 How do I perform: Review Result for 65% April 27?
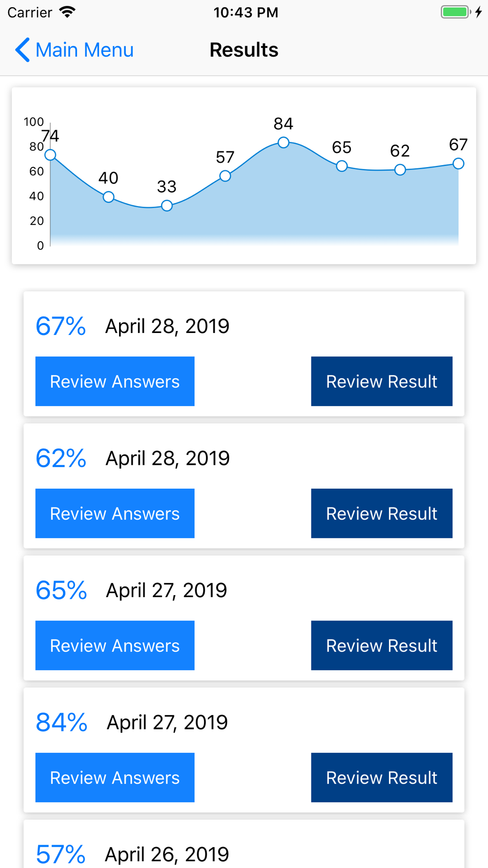click(382, 645)
